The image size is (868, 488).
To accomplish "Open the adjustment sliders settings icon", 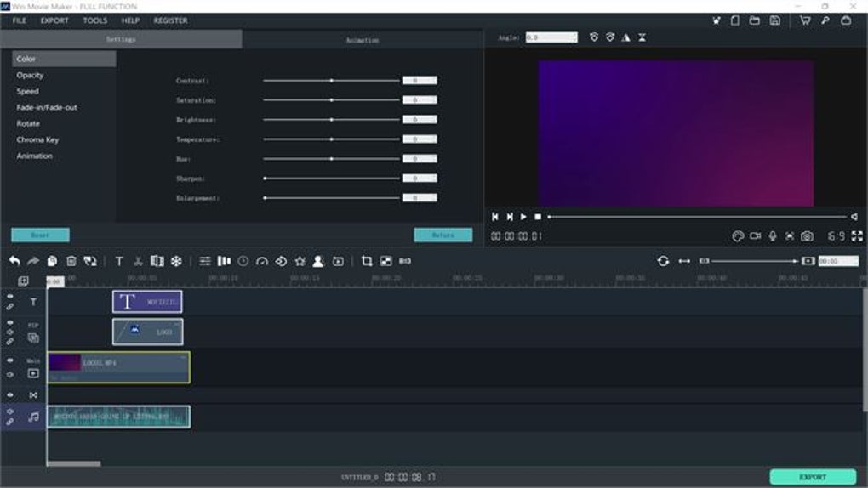I will 205,261.
